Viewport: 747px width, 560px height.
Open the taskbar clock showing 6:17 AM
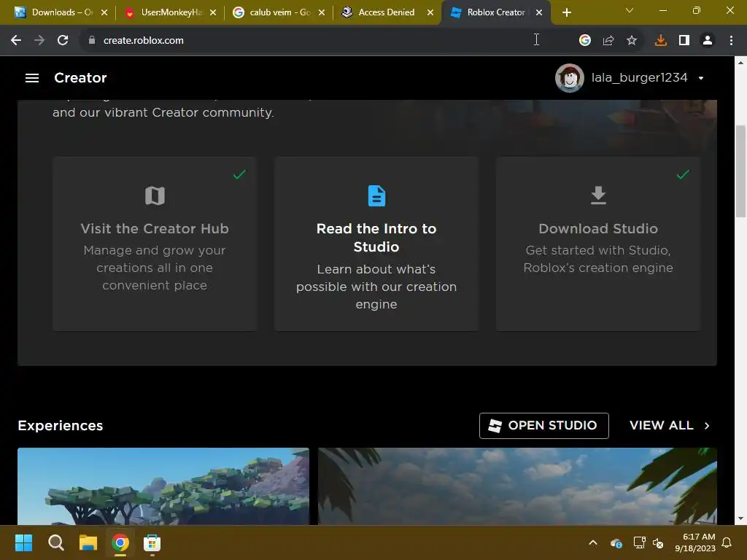click(x=695, y=542)
